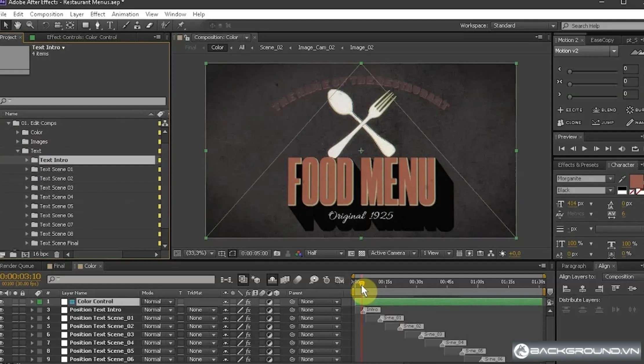Mute audio in Preview panel
The height and width of the screenshot is (364, 644).
coord(622,149)
